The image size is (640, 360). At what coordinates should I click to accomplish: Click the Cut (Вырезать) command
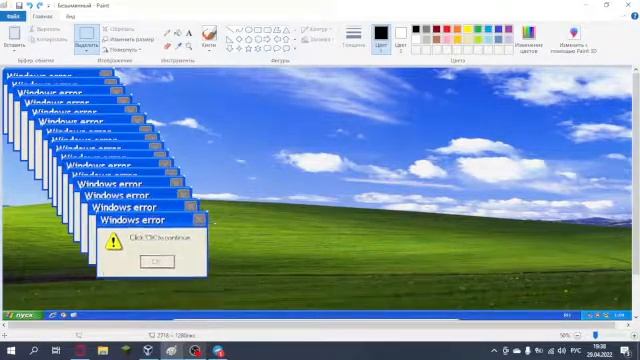tap(45, 29)
